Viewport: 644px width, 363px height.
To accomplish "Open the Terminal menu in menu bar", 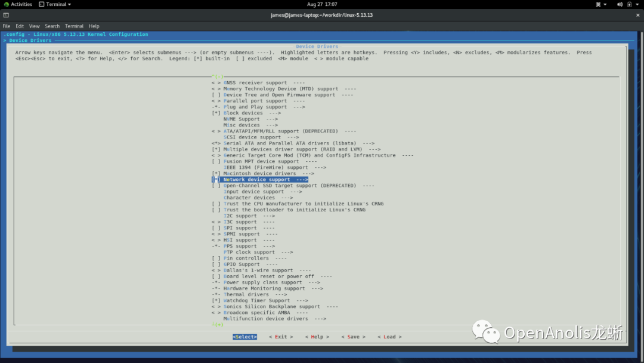I will pos(74,26).
